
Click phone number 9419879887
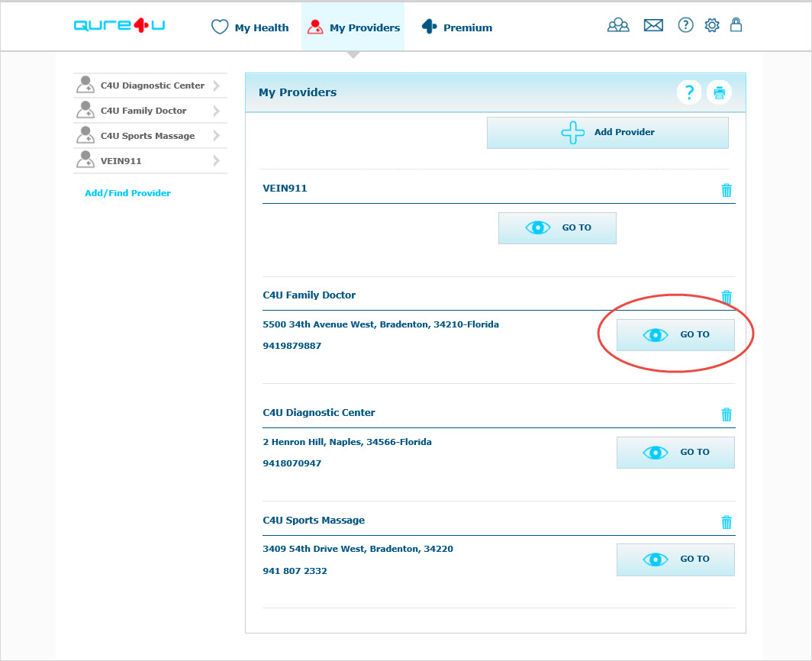(292, 346)
